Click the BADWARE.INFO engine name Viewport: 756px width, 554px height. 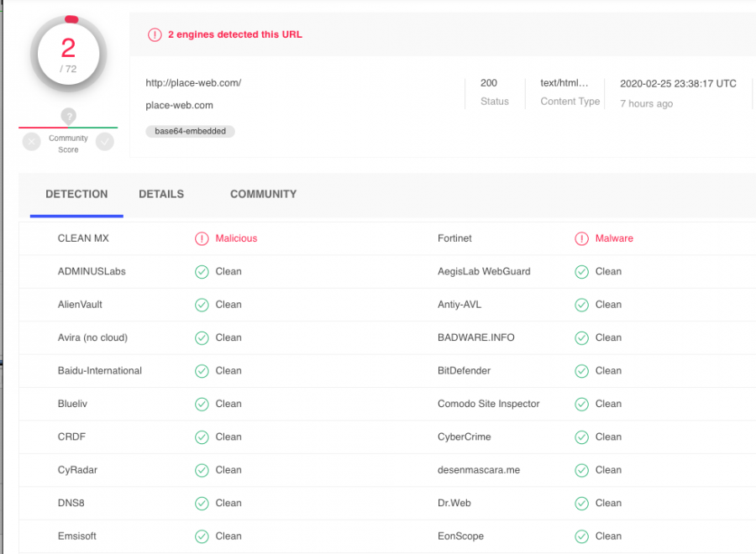(476, 337)
